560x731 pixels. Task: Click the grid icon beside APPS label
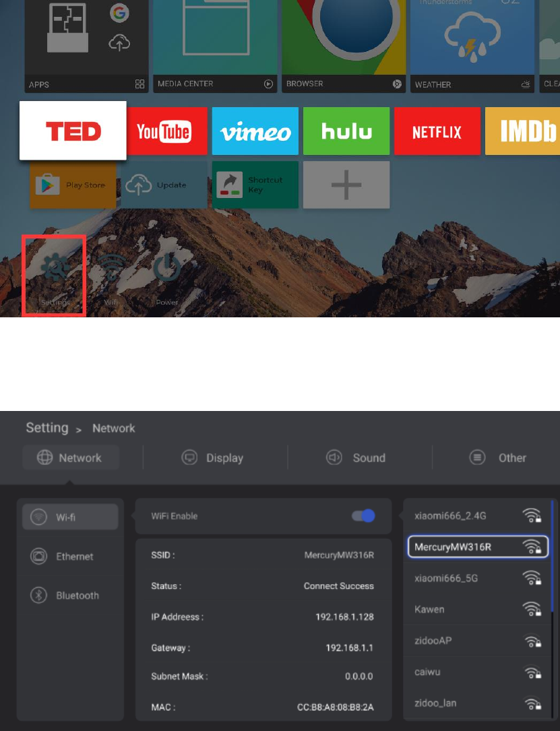pyautogui.click(x=140, y=84)
